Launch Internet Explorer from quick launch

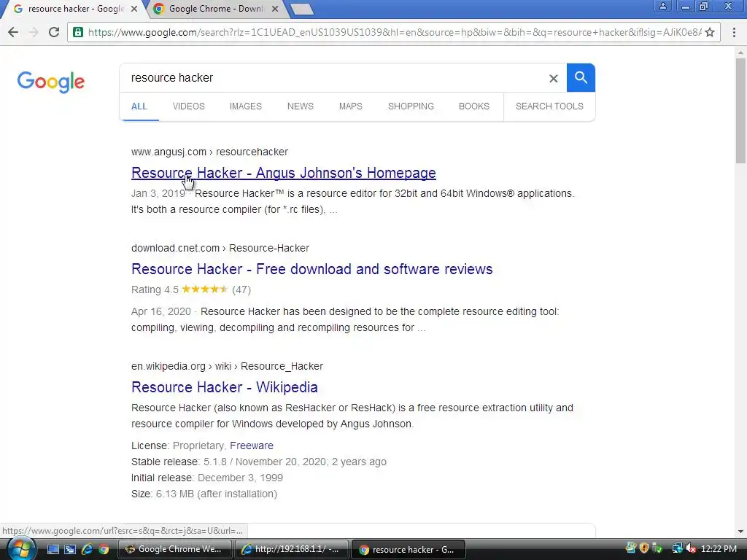[87, 550]
